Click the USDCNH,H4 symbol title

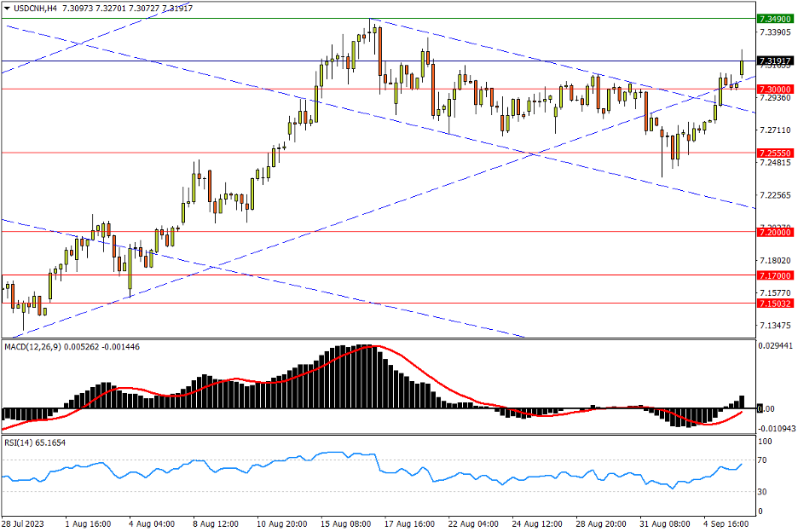coord(33,9)
